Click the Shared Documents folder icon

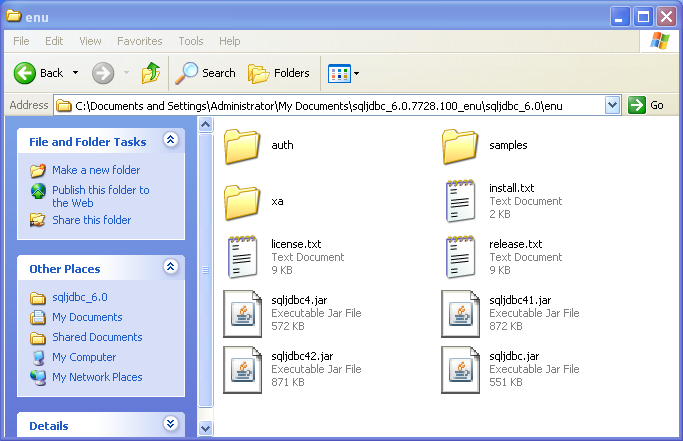click(x=38, y=338)
